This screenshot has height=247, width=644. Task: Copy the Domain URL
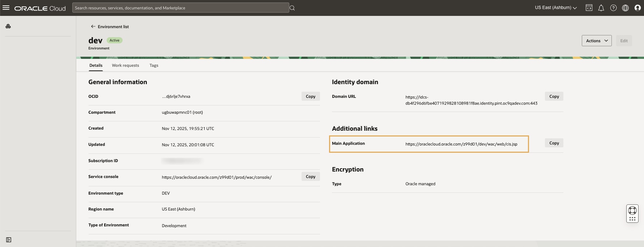pos(554,96)
